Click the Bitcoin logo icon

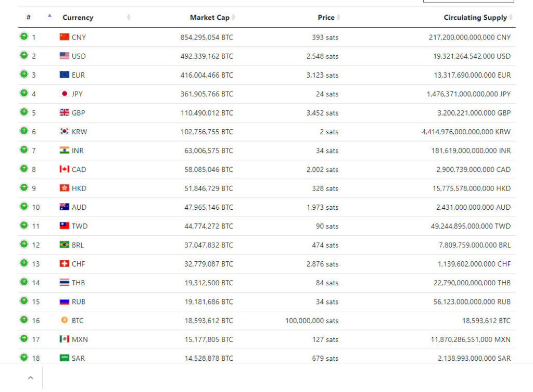point(64,320)
